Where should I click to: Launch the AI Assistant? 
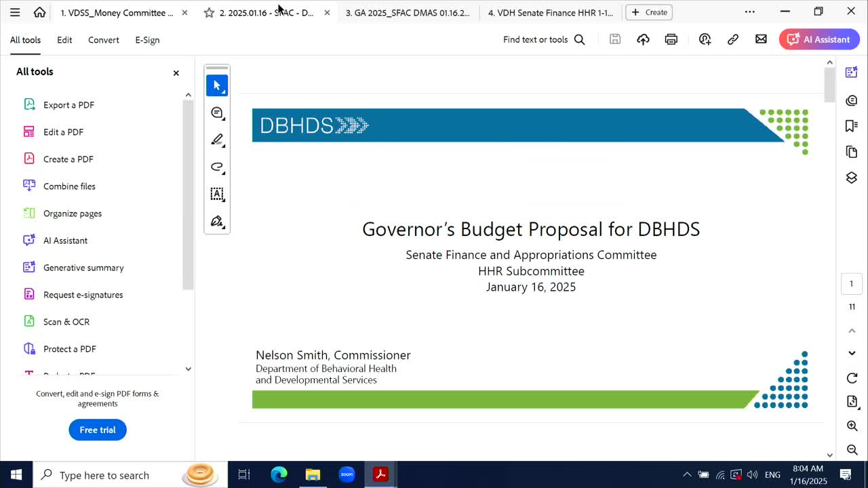819,39
